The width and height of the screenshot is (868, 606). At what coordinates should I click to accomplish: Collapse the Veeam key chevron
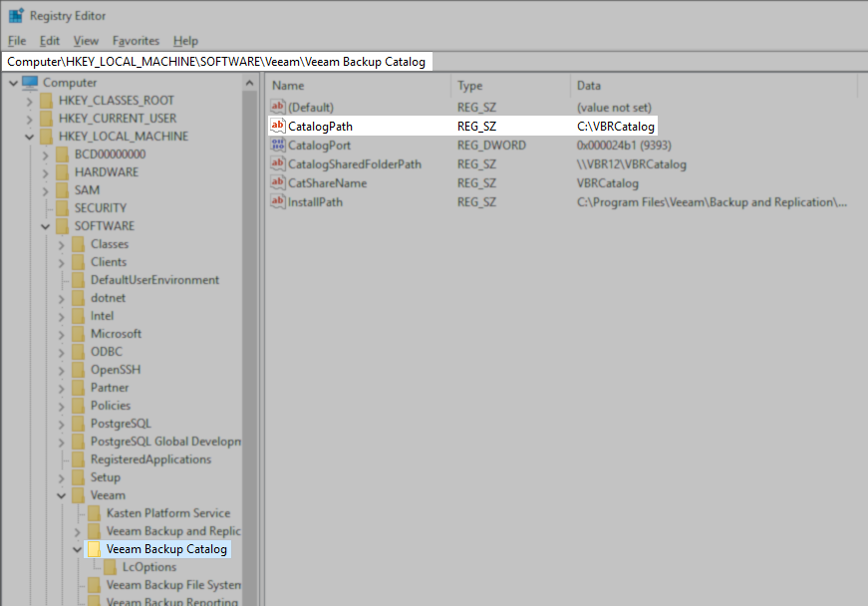point(62,496)
